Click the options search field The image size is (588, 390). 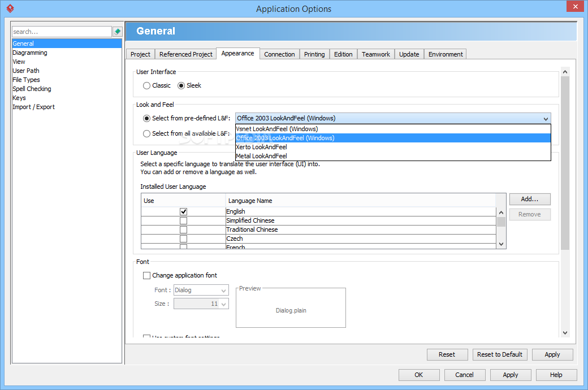62,32
